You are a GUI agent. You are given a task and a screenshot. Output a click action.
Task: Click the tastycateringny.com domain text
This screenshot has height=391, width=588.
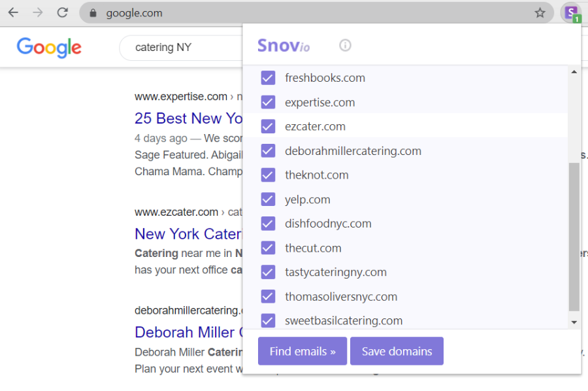(x=336, y=272)
